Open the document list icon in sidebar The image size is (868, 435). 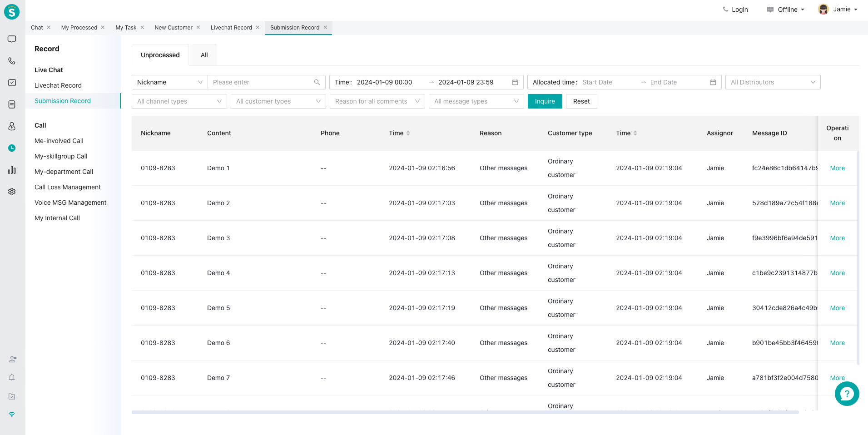pos(12,104)
